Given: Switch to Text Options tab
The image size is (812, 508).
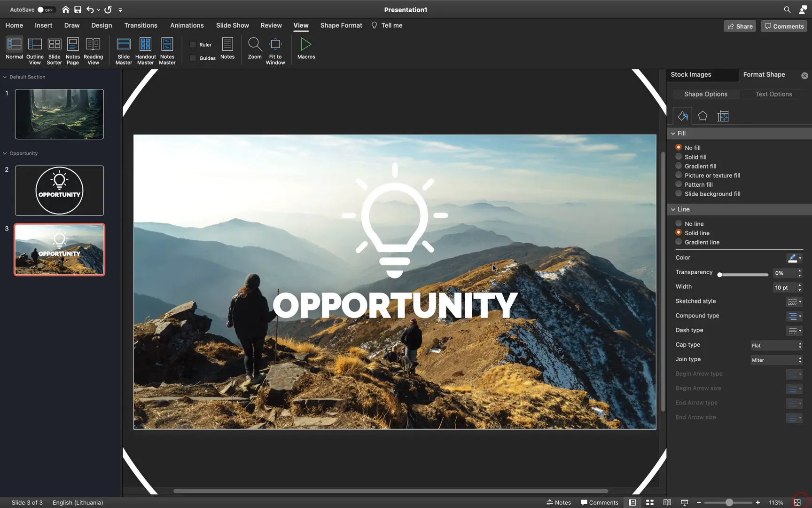Looking at the screenshot, I should pos(773,94).
